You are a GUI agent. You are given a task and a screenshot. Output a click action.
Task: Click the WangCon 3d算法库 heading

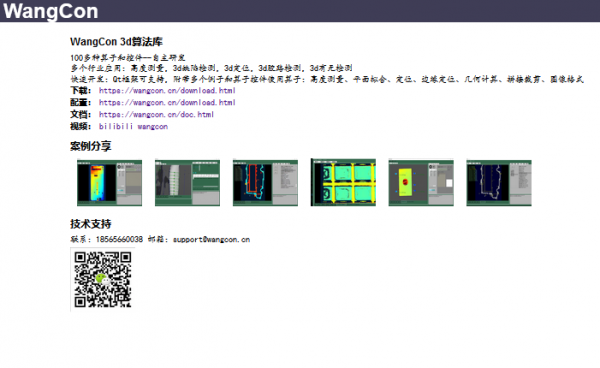[x=116, y=42]
